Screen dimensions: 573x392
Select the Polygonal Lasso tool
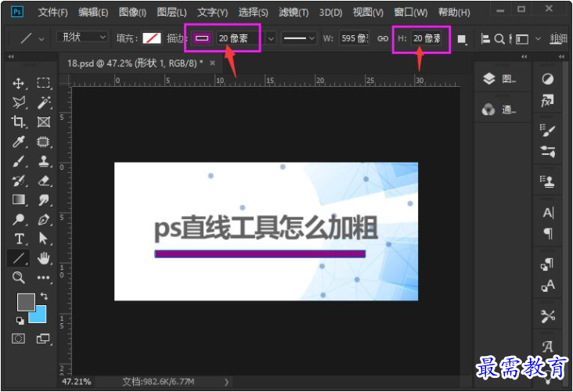18,102
